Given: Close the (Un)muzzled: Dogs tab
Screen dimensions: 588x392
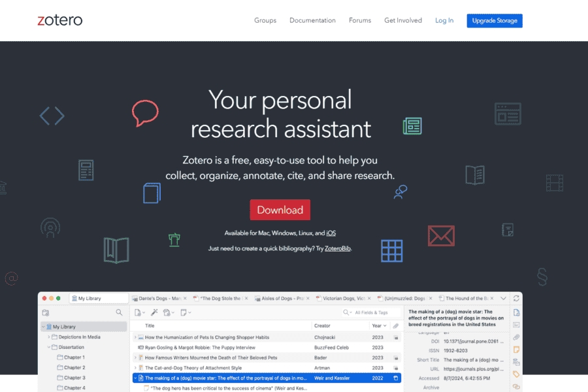Looking at the screenshot, I should (431, 298).
